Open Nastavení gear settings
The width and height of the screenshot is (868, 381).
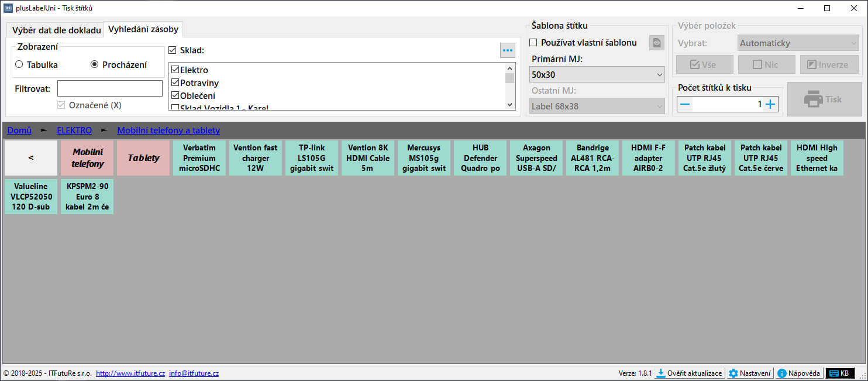pos(733,373)
